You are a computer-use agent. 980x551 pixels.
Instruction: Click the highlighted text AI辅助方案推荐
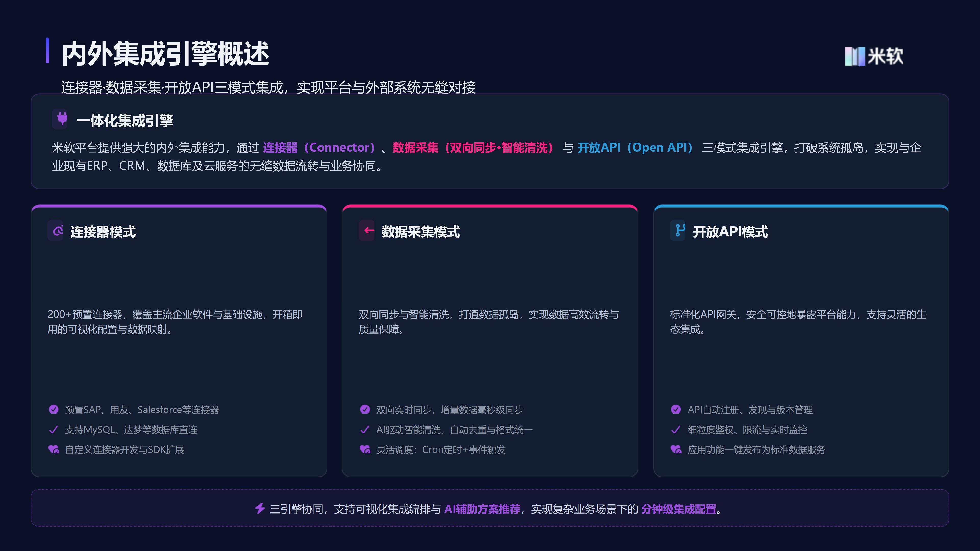tap(482, 509)
